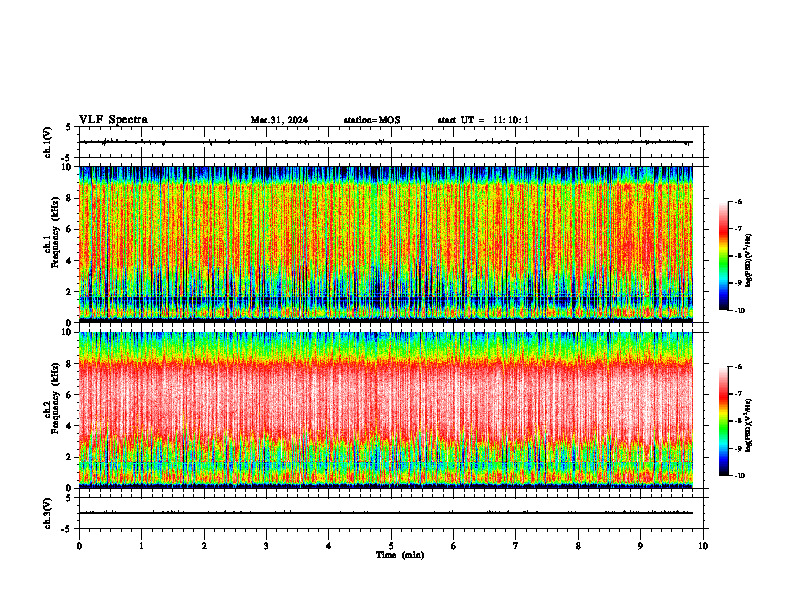Click the "-6" label on ch.1 color bar
Viewport: 792px width, 612px height.
(x=738, y=201)
